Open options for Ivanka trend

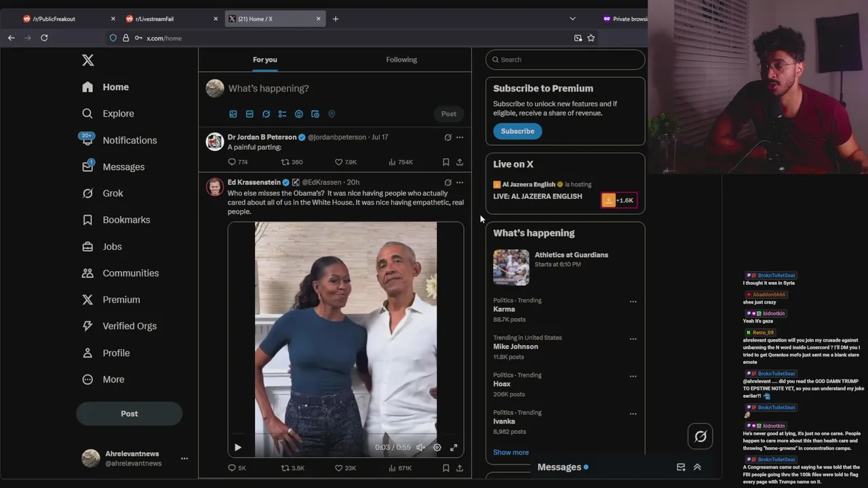[633, 413]
